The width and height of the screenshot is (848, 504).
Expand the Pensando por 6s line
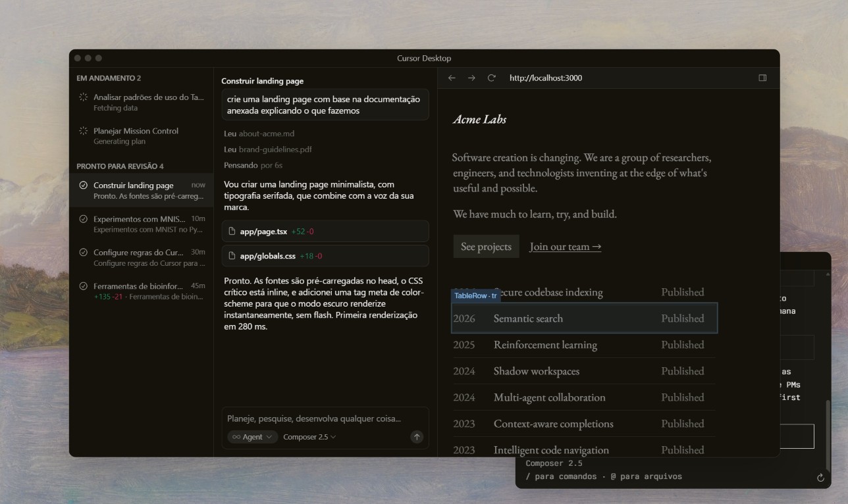tap(253, 165)
